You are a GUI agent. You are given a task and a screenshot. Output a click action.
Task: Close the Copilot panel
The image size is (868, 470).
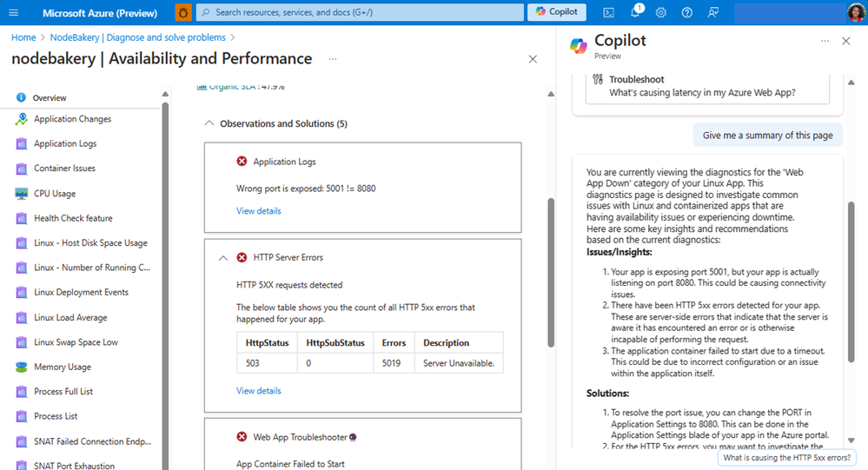tap(846, 41)
